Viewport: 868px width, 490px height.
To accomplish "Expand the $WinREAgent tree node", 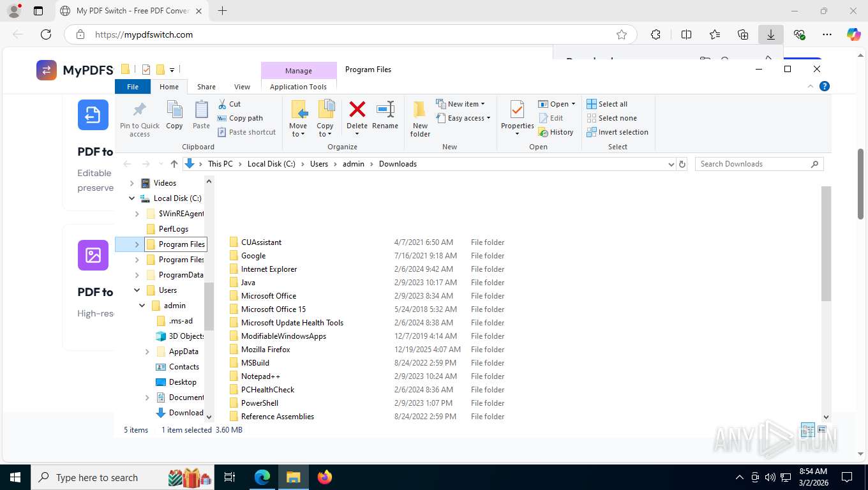I will [x=137, y=214].
